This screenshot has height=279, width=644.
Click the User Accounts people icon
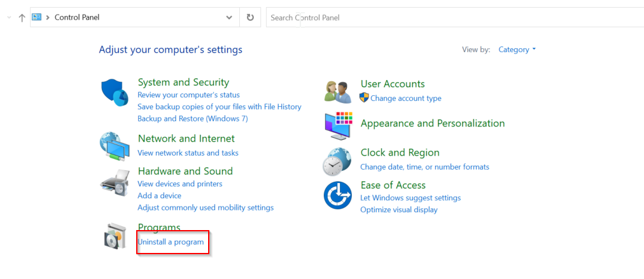[x=338, y=92]
